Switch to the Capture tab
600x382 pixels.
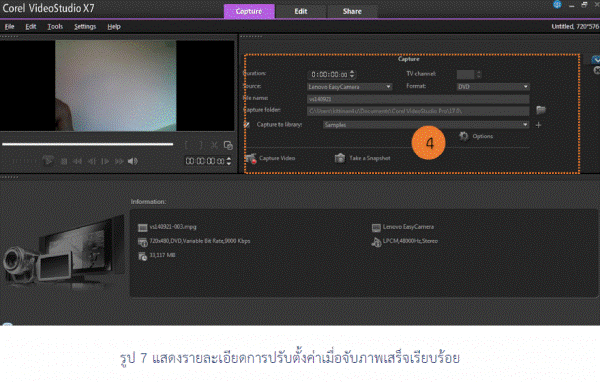(249, 11)
